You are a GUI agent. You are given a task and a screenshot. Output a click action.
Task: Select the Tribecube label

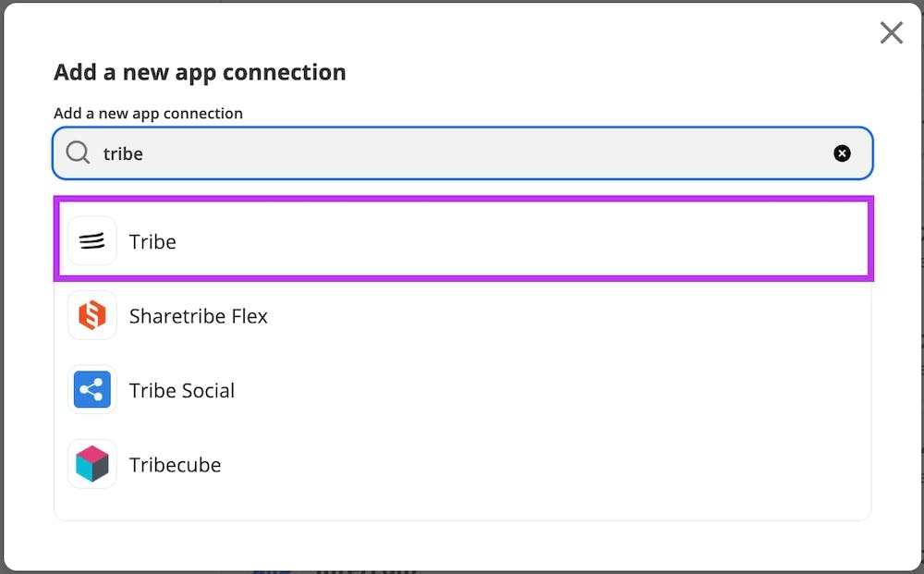[175, 465]
